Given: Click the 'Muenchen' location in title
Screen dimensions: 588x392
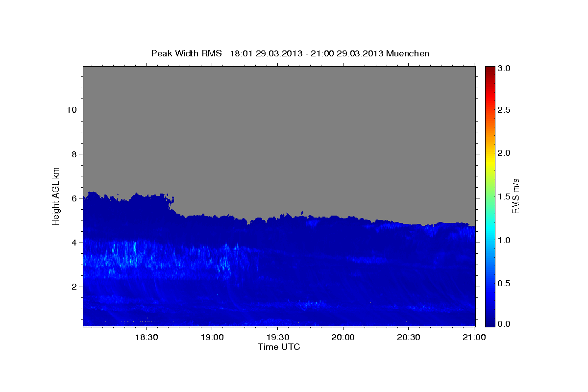Looking at the screenshot, I should coord(408,53).
